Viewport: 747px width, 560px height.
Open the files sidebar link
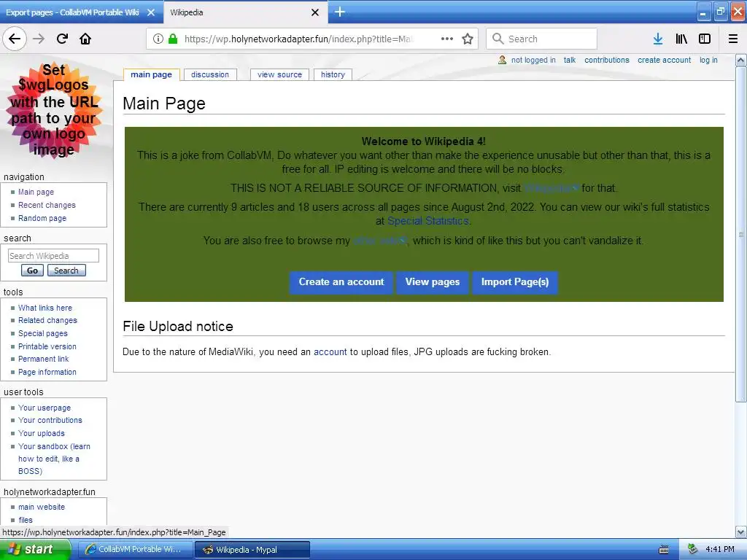pos(26,520)
